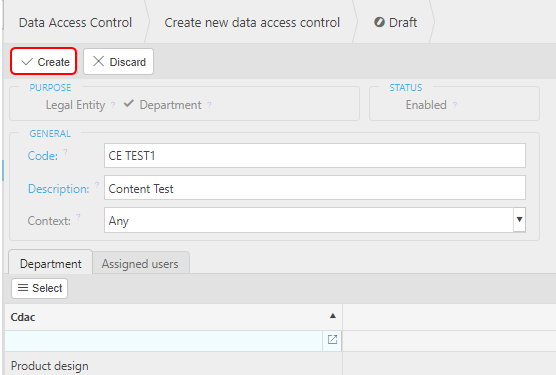Click the help icon next to Context
The image size is (556, 375).
(78, 217)
